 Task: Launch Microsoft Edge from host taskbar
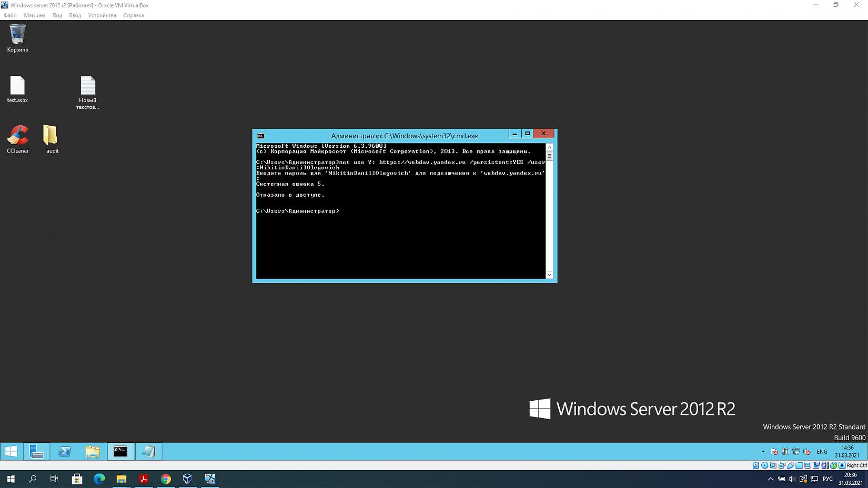point(99,479)
